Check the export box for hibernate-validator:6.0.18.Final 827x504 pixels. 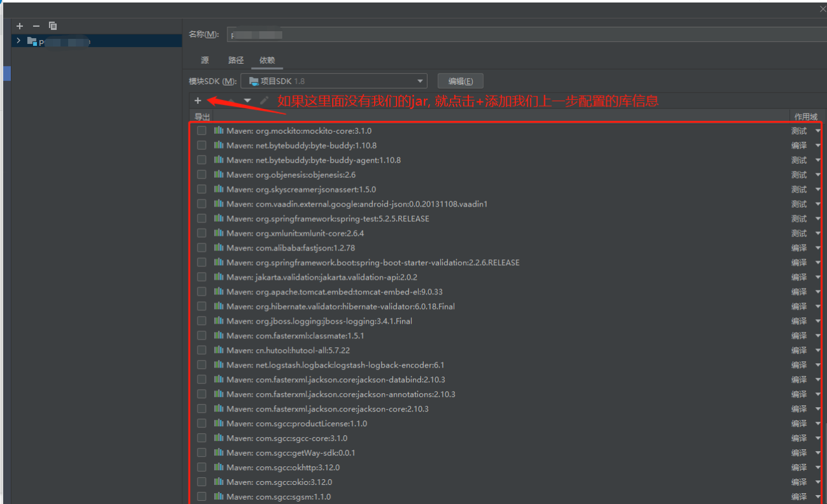pos(201,306)
